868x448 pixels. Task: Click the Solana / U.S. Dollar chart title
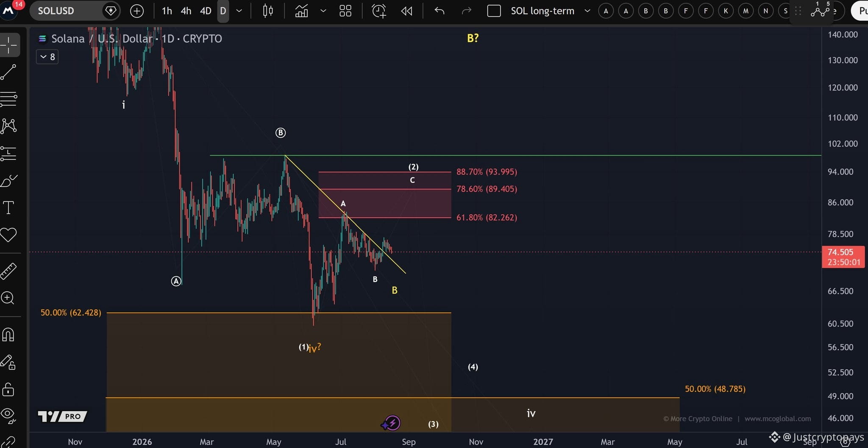coord(102,39)
